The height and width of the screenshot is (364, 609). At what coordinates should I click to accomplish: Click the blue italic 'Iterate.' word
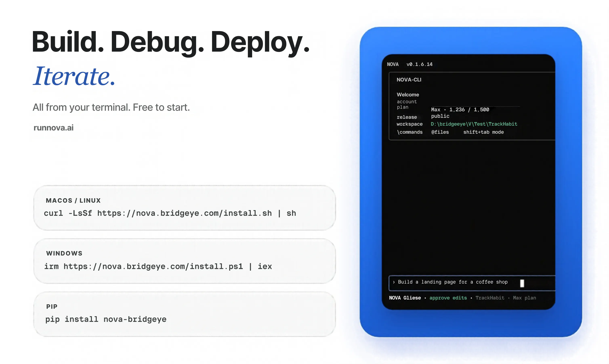pyautogui.click(x=74, y=76)
